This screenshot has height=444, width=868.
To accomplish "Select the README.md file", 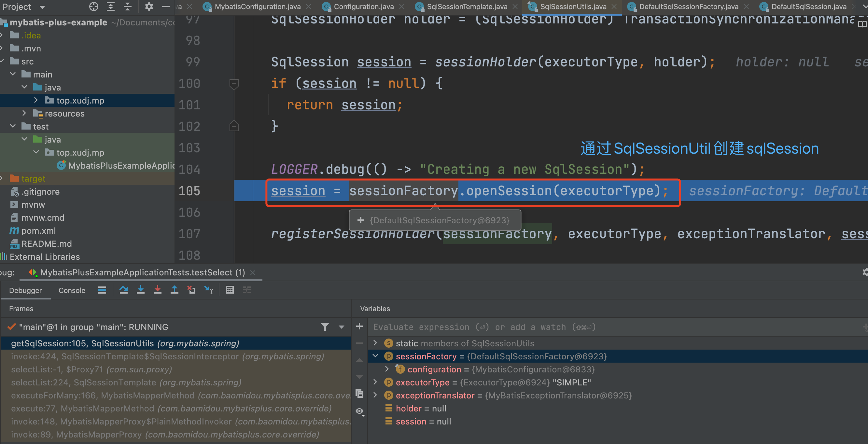I will 46,243.
